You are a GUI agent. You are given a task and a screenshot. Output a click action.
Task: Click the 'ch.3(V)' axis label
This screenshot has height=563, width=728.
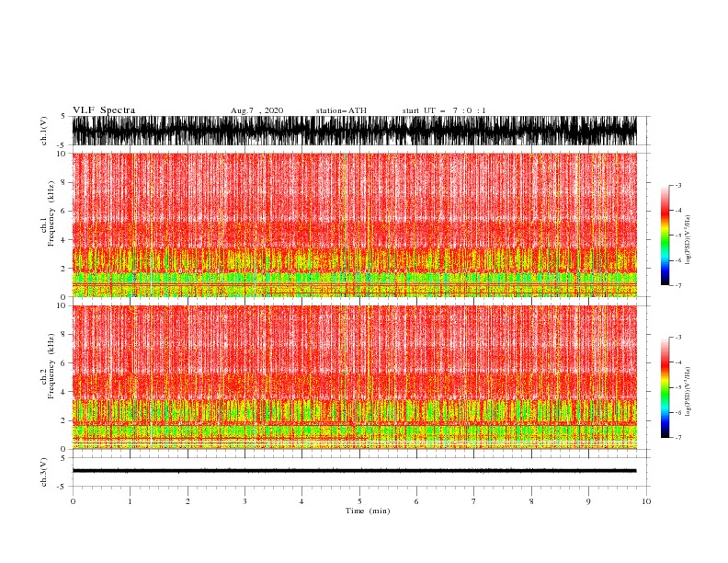[44, 472]
